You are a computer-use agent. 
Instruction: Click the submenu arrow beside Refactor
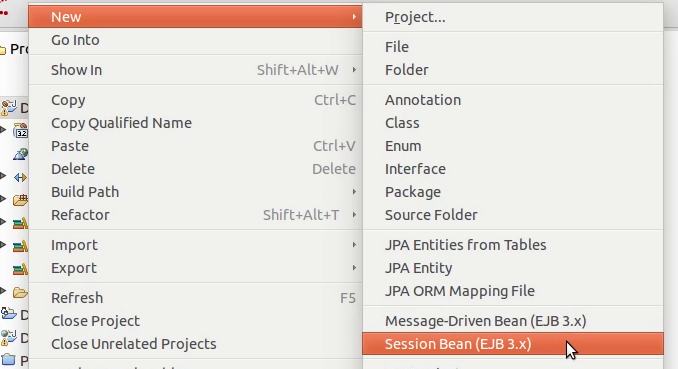(354, 215)
